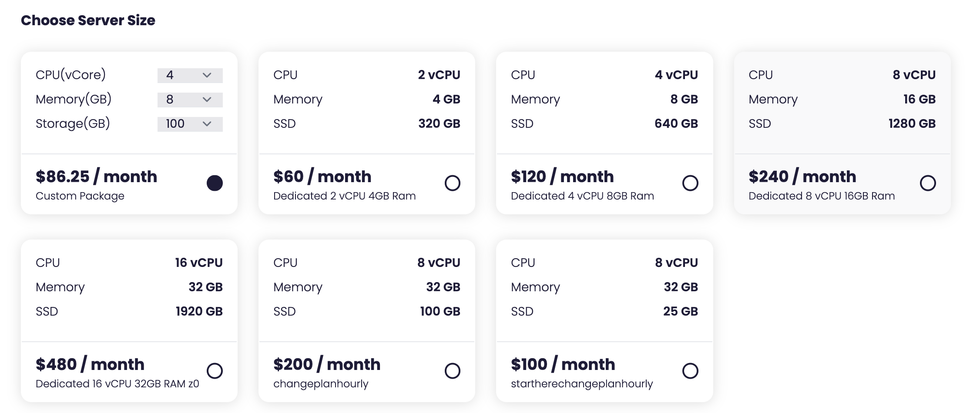Click the Storage(GB) dropdown chevron arrow

tap(207, 124)
